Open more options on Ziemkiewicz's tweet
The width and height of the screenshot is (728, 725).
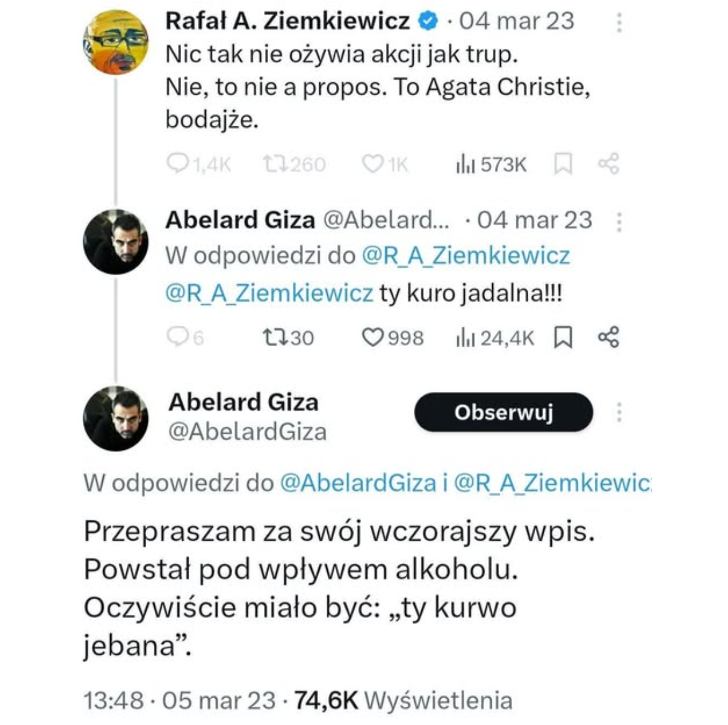coord(619,23)
